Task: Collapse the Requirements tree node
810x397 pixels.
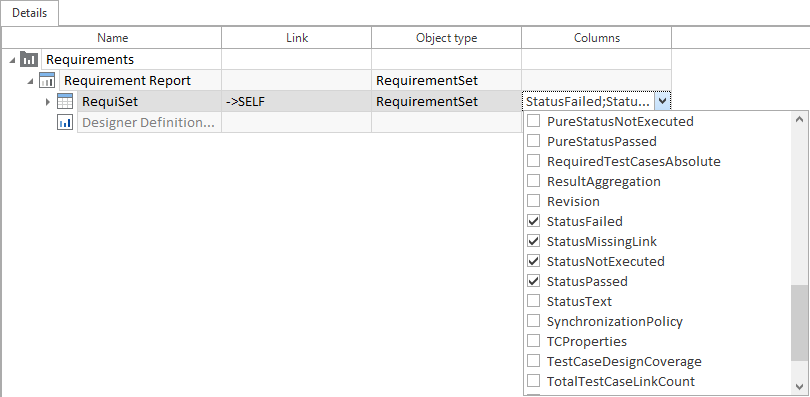Action: (12, 60)
